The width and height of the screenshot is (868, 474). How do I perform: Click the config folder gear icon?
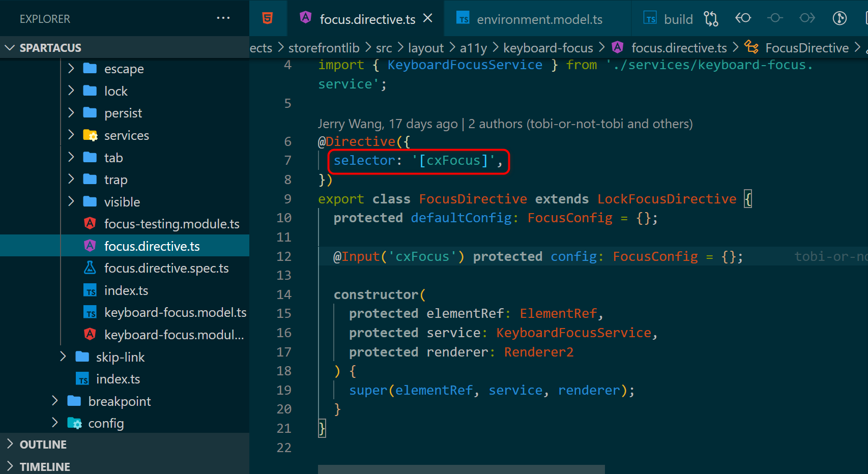click(x=74, y=423)
